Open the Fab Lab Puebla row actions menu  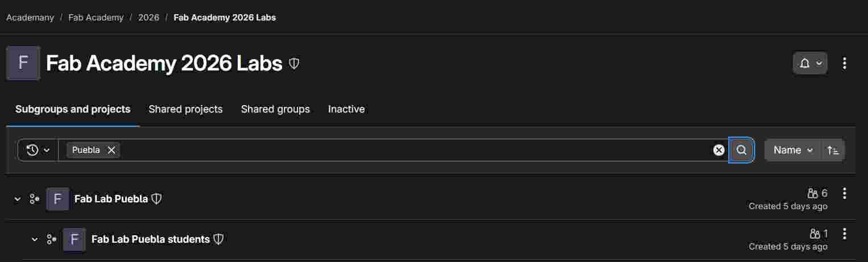tap(845, 193)
